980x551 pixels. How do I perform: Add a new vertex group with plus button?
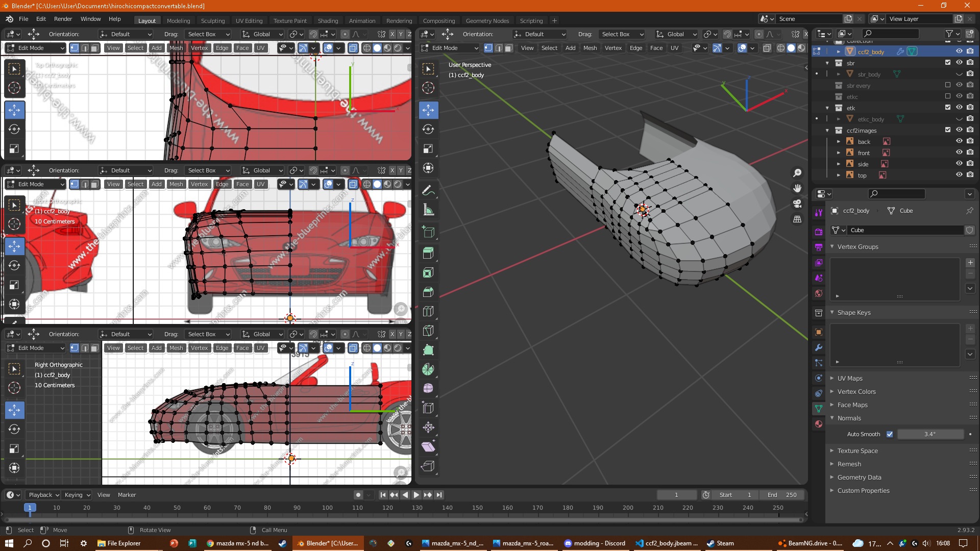click(970, 263)
